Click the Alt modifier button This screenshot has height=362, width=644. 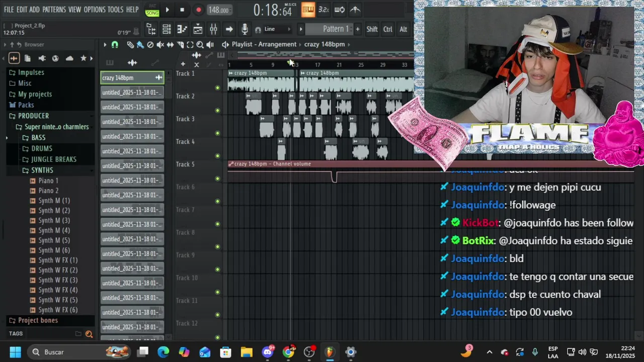403,29
